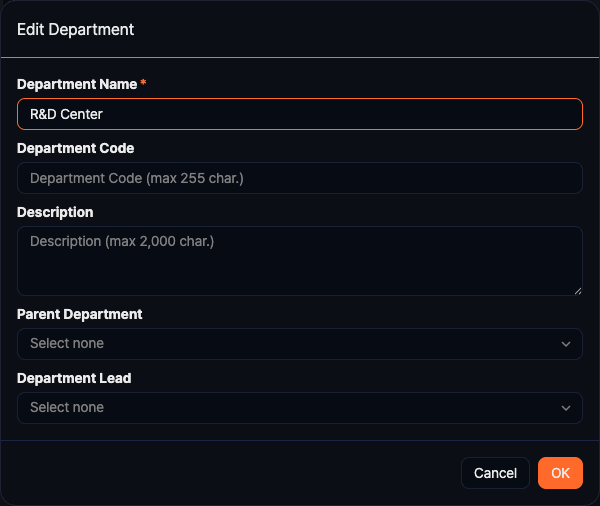Click the Parent Department chevron arrow

tap(567, 344)
